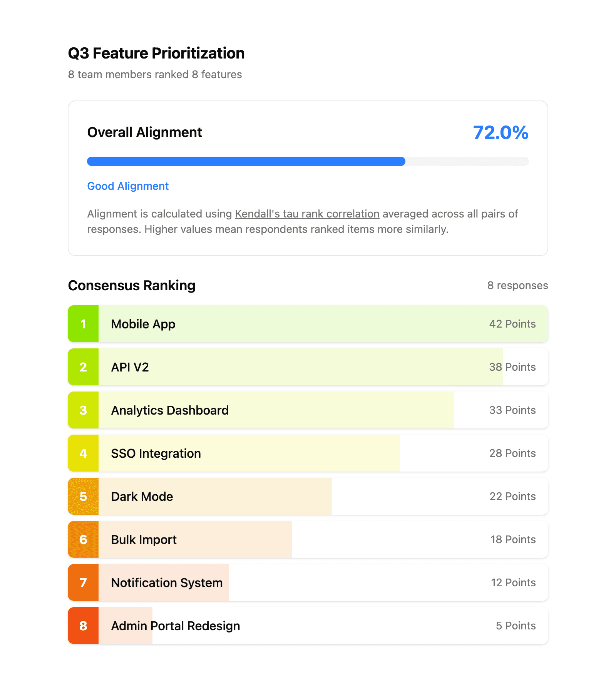Select the rank 7 badge for Notification System
Screen dimensions: 616x686
83,582
